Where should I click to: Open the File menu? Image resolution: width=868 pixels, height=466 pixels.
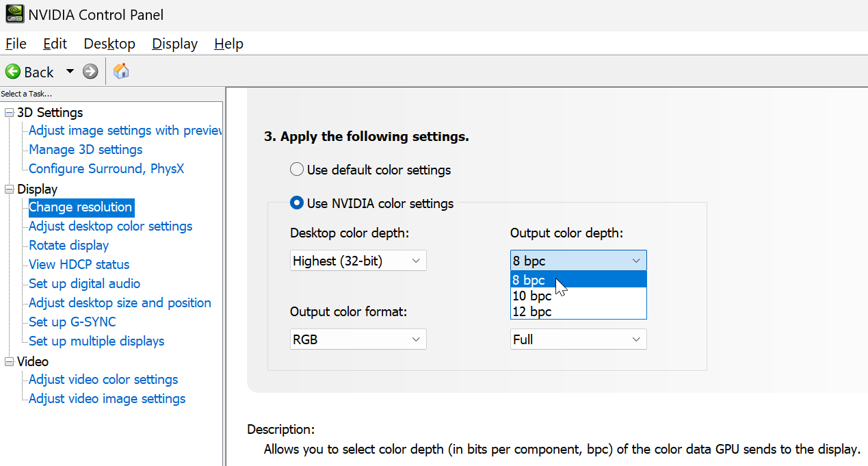(x=16, y=44)
